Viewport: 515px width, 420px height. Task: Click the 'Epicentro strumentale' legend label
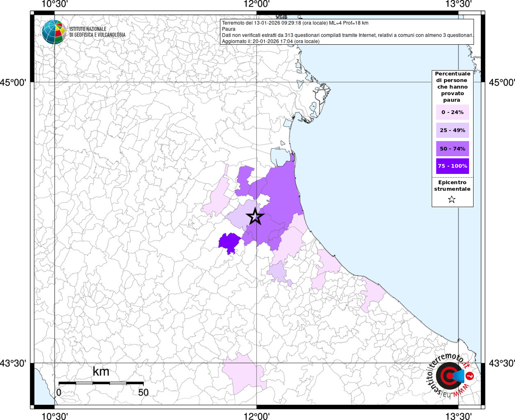point(452,186)
